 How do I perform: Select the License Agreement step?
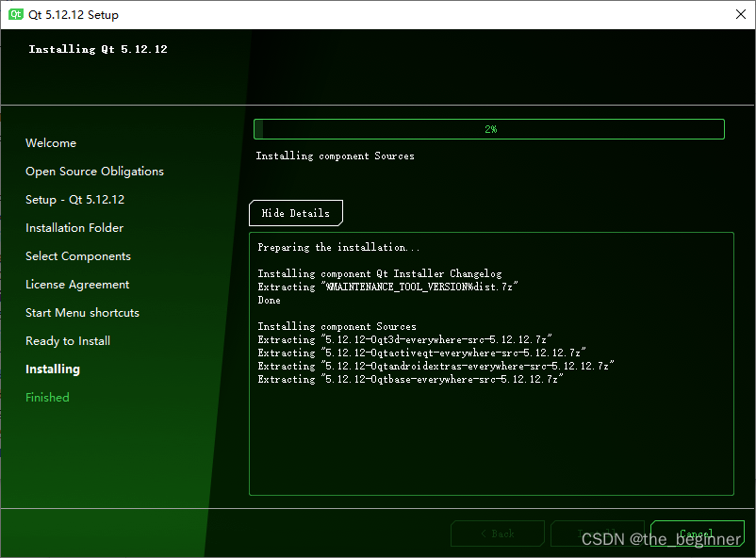pyautogui.click(x=77, y=285)
